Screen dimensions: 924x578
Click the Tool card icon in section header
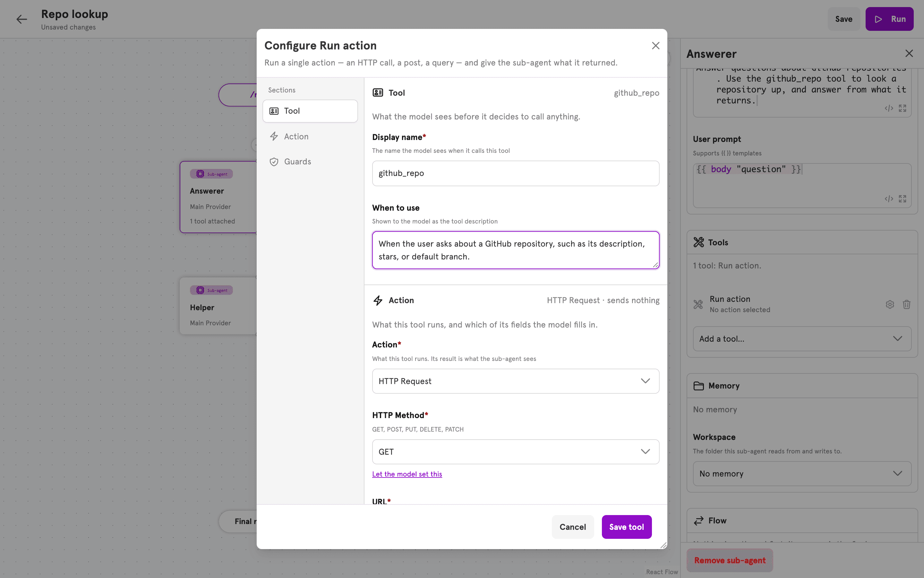pyautogui.click(x=378, y=92)
